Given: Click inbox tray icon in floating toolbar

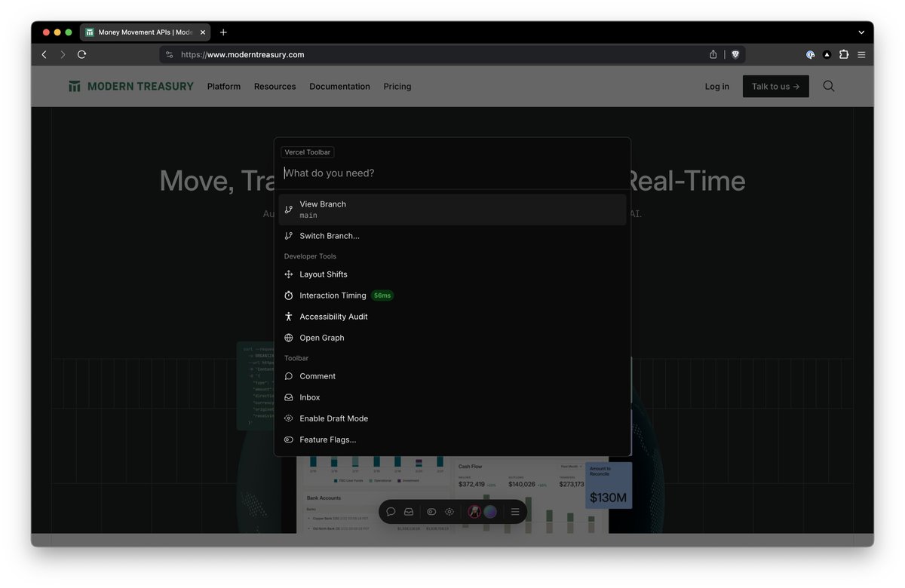Looking at the screenshot, I should point(408,512).
